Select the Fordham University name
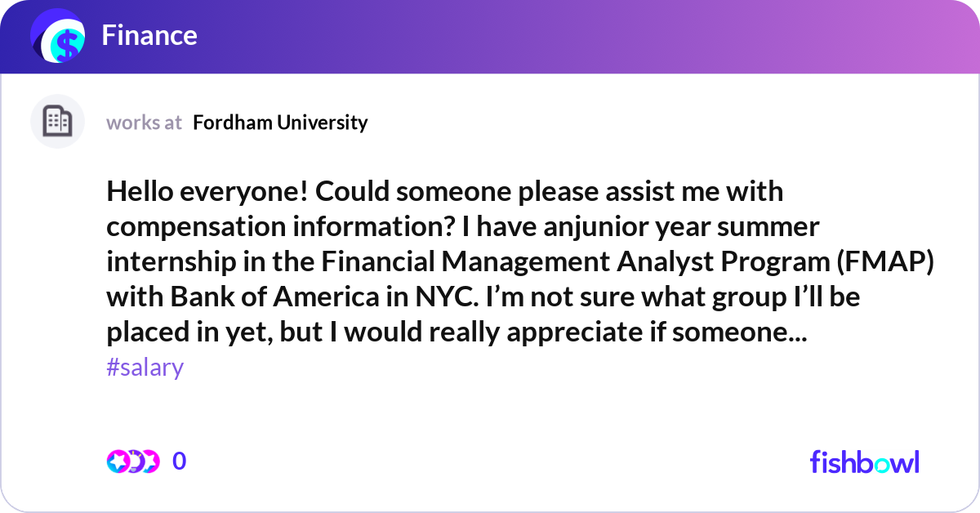Image resolution: width=980 pixels, height=513 pixels. click(x=280, y=123)
